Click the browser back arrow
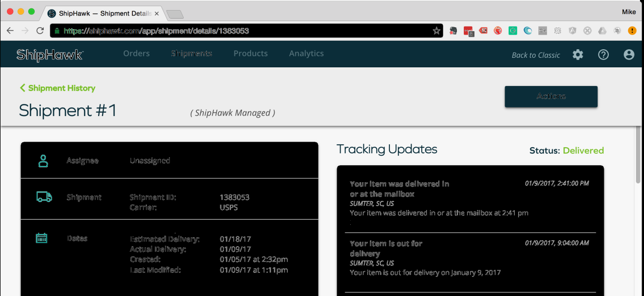 click(x=10, y=31)
